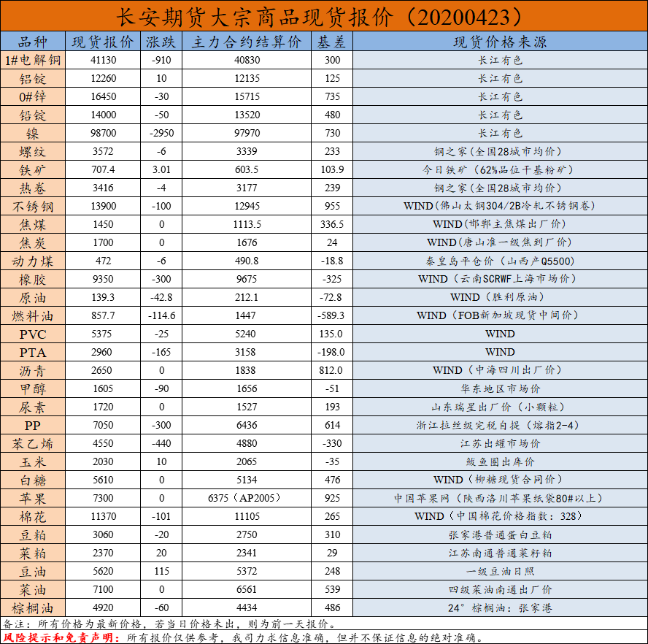Click the 棕榈油 source cell 张家港
Viewport: 648px width, 644px height.
click(x=500, y=607)
